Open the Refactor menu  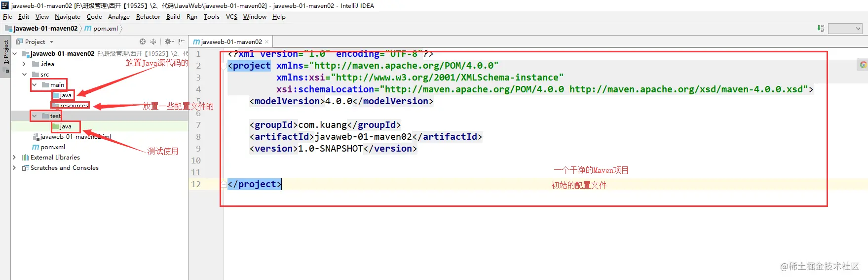click(148, 17)
